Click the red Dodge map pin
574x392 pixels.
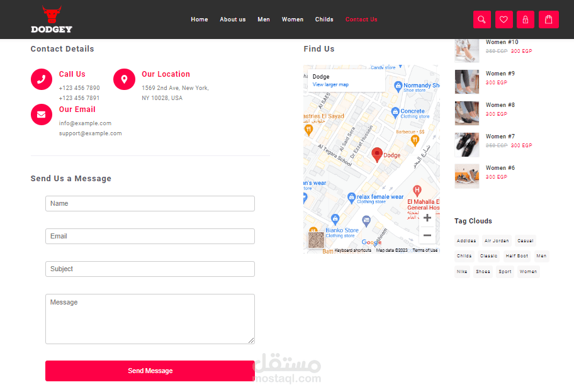pos(376,155)
